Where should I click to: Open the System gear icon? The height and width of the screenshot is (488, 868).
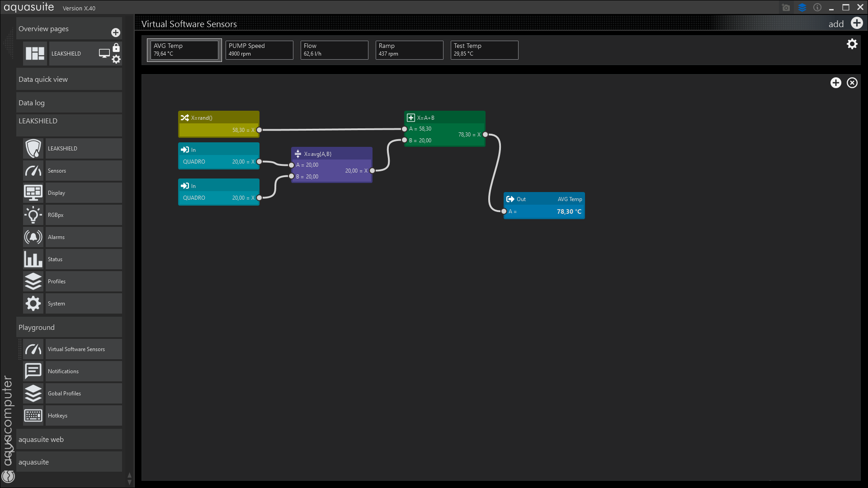(x=33, y=303)
